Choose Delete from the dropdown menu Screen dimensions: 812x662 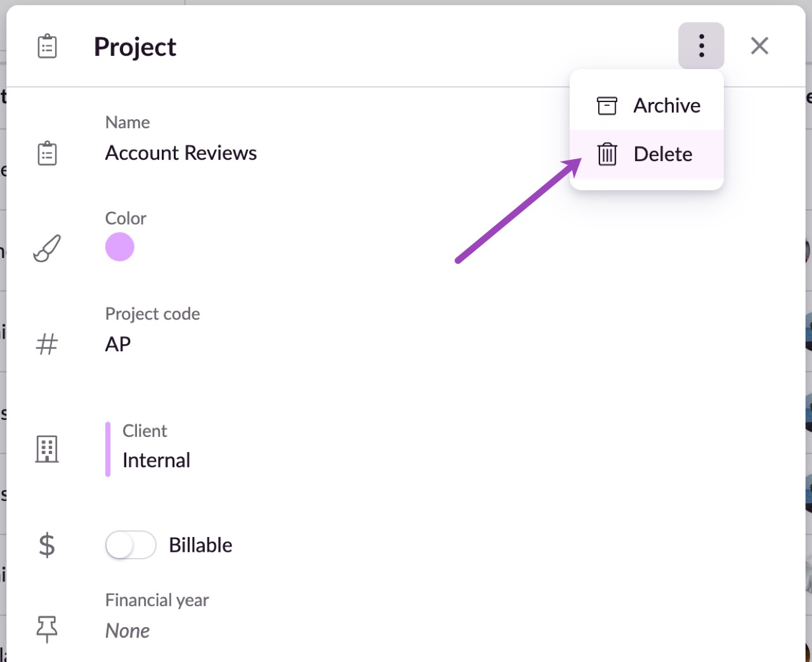point(646,154)
